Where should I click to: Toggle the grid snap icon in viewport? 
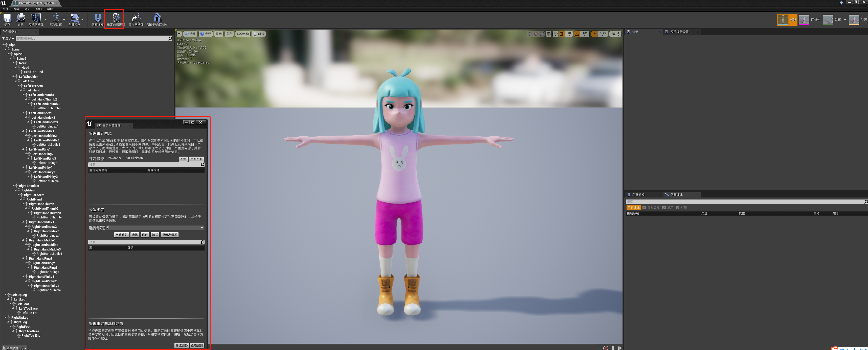click(x=562, y=34)
